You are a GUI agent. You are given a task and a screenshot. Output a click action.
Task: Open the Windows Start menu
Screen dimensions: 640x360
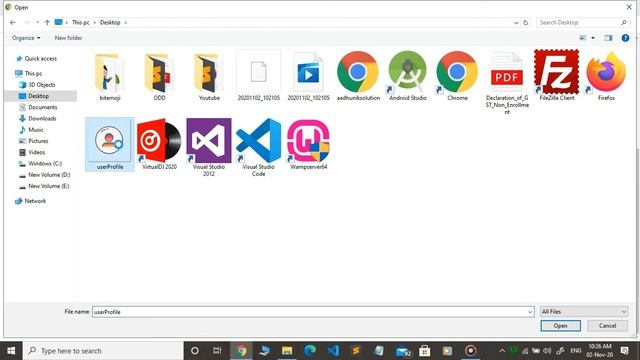(x=11, y=351)
